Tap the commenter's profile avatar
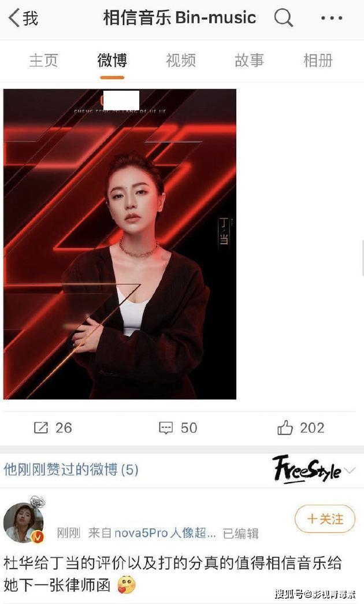Screen dimensions: 364x604 pyautogui.click(x=24, y=522)
